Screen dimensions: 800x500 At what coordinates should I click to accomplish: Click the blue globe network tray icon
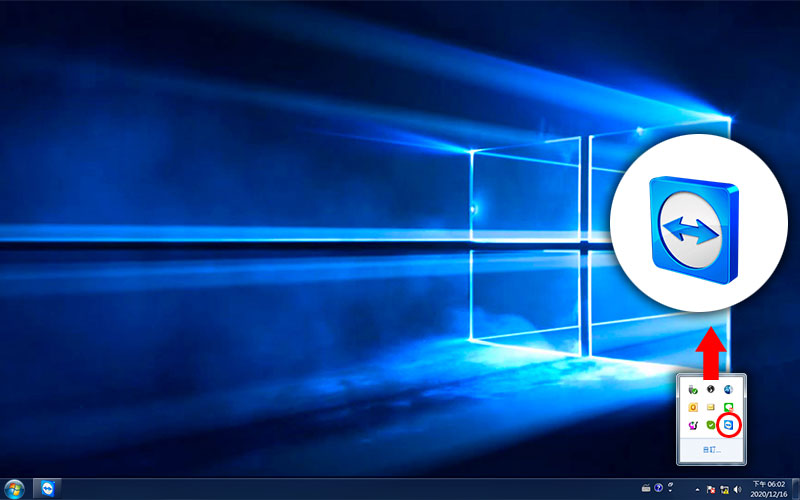pos(728,390)
